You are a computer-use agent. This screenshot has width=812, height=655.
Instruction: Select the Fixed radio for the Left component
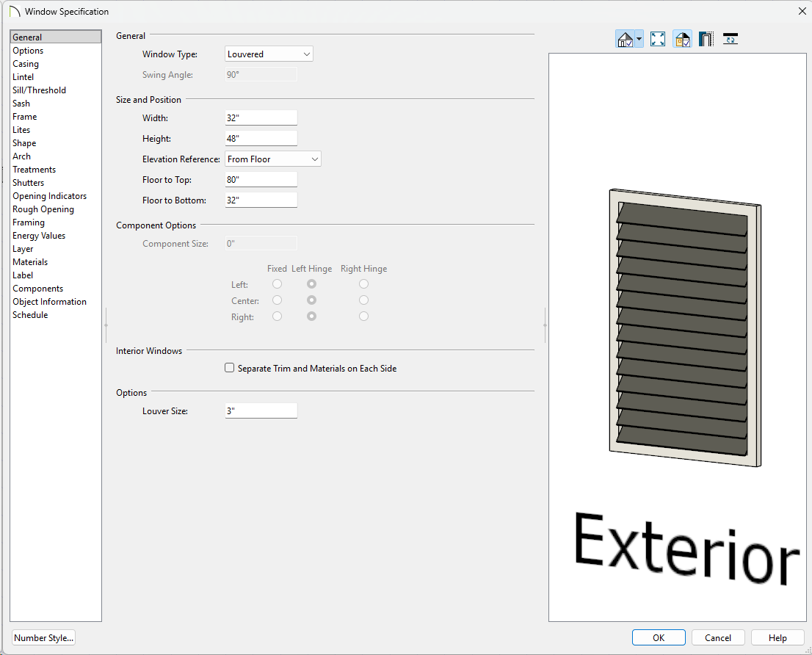pos(277,284)
